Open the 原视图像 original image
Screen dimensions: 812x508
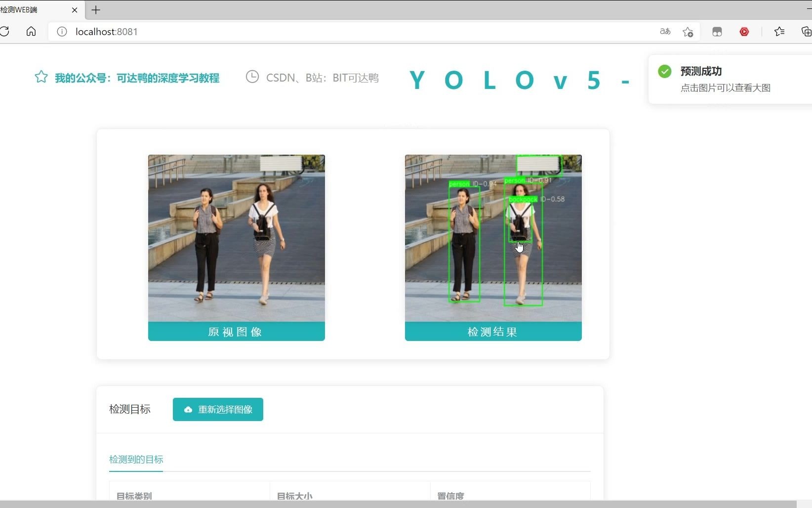pos(236,237)
